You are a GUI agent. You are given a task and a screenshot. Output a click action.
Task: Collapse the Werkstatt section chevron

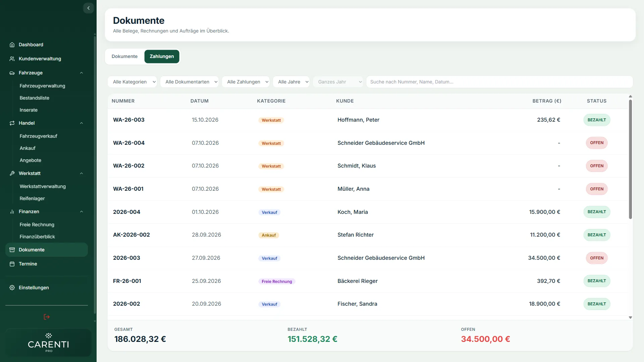pyautogui.click(x=82, y=173)
